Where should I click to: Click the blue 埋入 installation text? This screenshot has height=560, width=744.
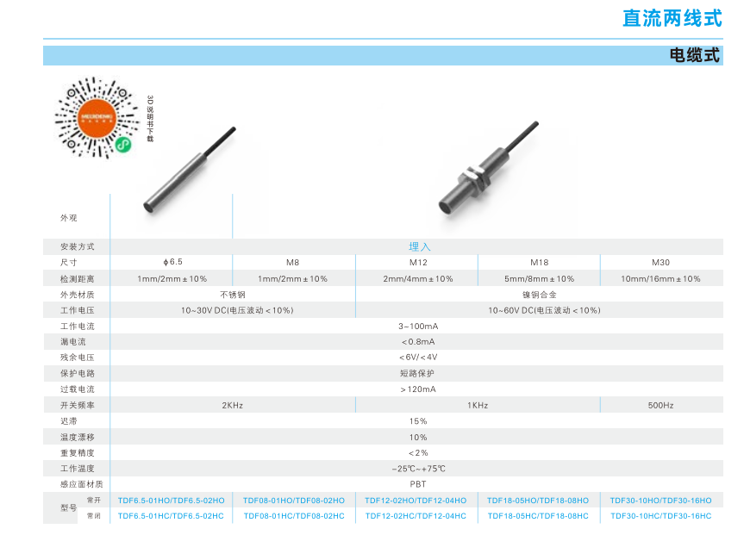pos(419,246)
